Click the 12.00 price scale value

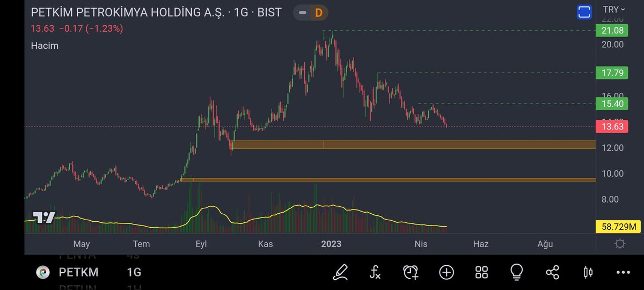612,148
